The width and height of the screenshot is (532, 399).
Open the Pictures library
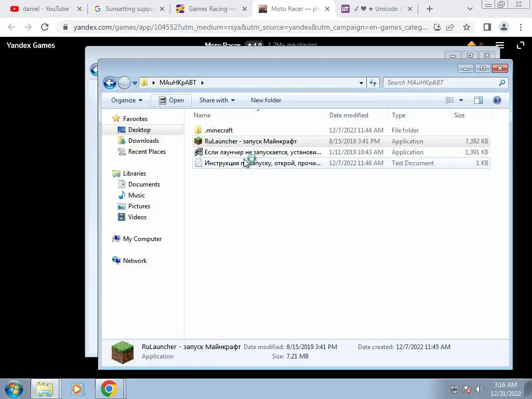coord(139,206)
